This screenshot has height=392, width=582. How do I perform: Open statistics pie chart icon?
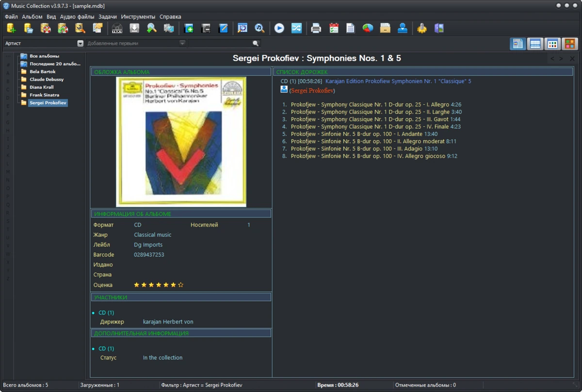point(368,28)
